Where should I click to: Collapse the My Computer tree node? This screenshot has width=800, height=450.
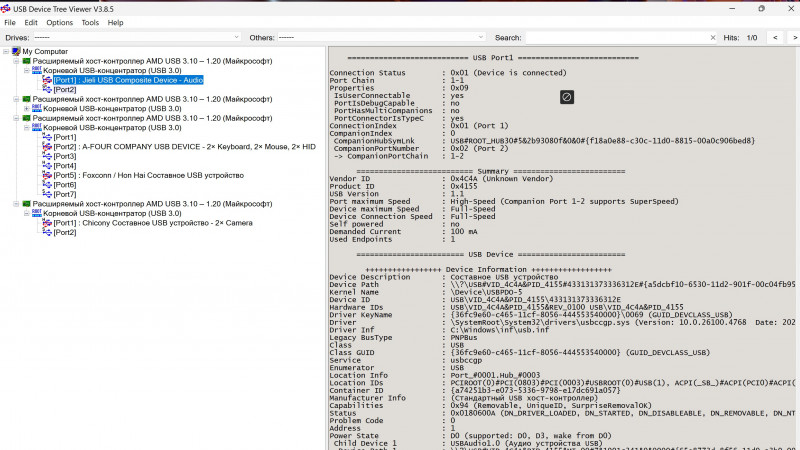click(x=5, y=51)
